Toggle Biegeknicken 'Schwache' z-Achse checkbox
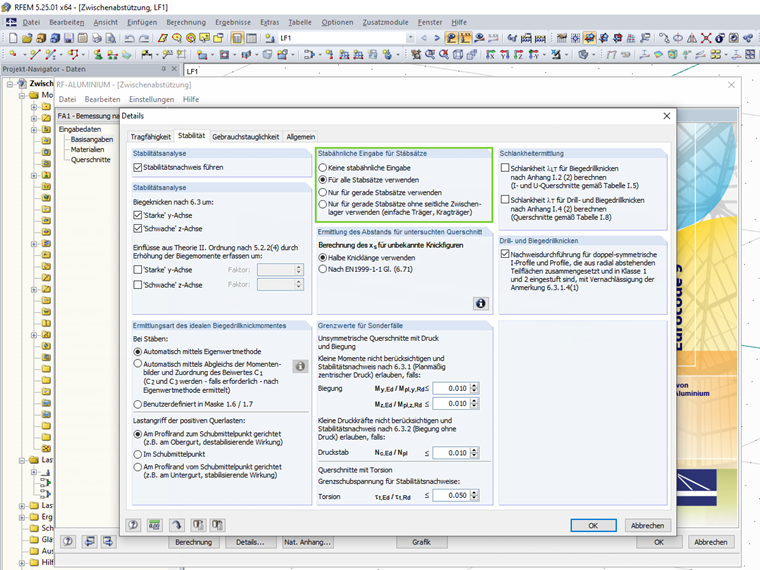The height and width of the screenshot is (570, 760). (x=138, y=228)
